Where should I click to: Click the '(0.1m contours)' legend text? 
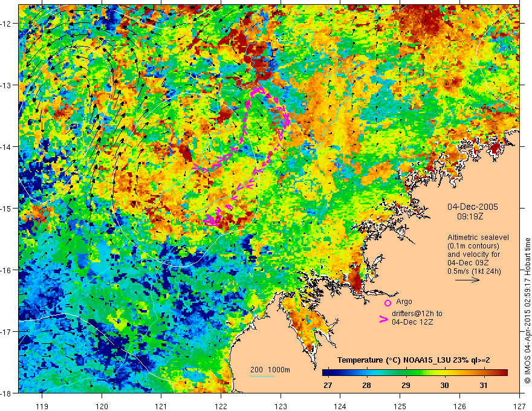[473, 246]
